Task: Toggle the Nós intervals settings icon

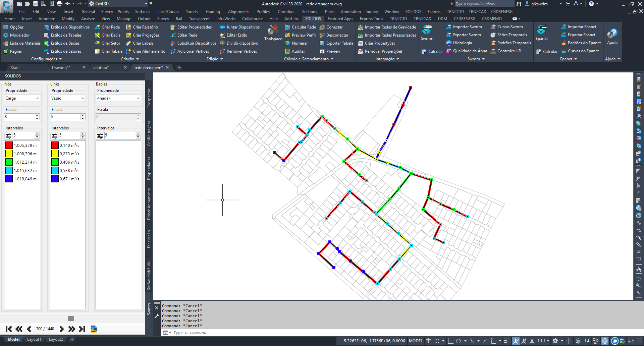Action: pos(8,136)
